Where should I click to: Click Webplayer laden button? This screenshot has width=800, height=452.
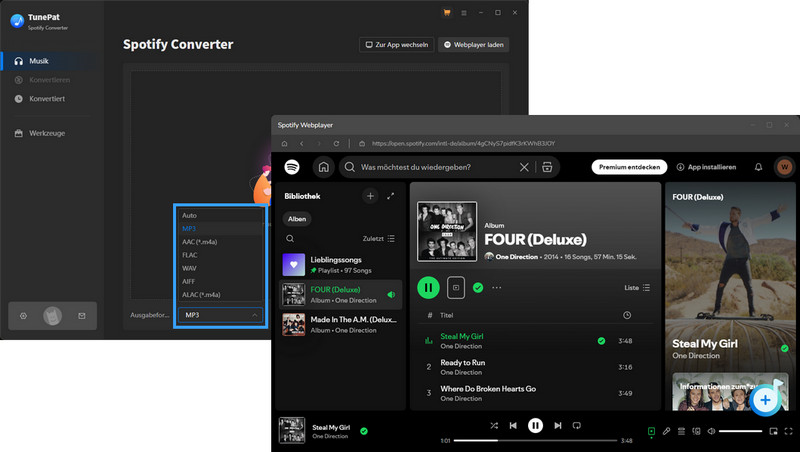click(x=473, y=45)
